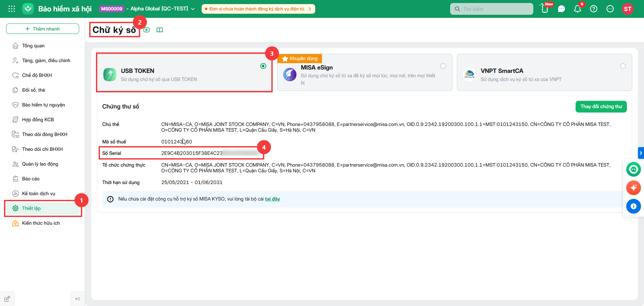This screenshot has width=644, height=306.
Task: Click the Tổng quan home icon
Action: pyautogui.click(x=15, y=46)
